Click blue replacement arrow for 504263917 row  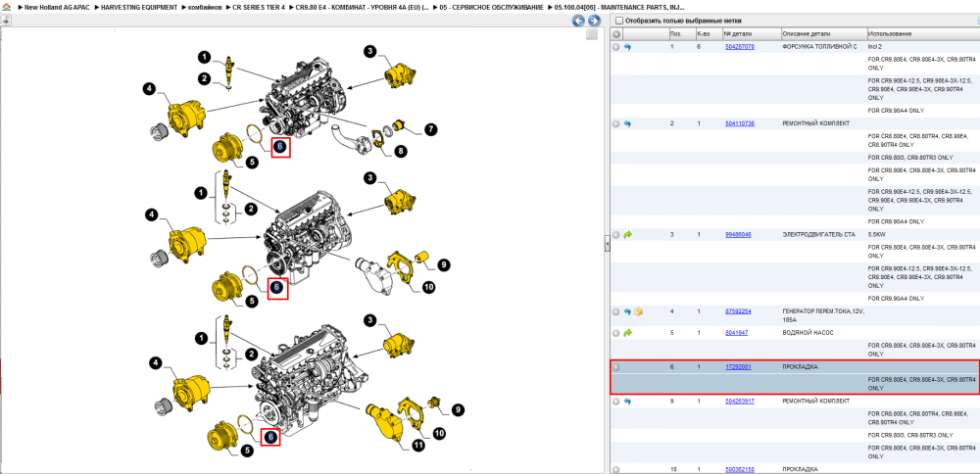[627, 401]
